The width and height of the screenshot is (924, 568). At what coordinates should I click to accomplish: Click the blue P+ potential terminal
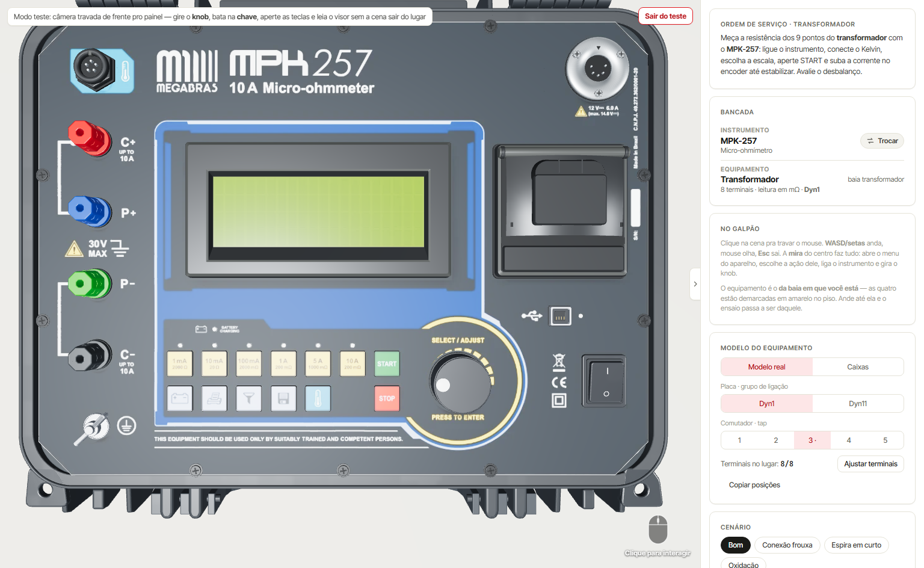click(x=90, y=210)
